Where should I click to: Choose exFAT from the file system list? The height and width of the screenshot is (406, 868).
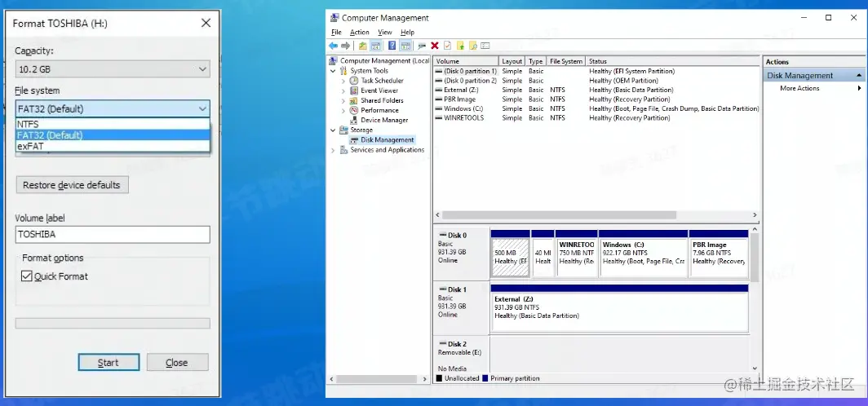coord(113,146)
